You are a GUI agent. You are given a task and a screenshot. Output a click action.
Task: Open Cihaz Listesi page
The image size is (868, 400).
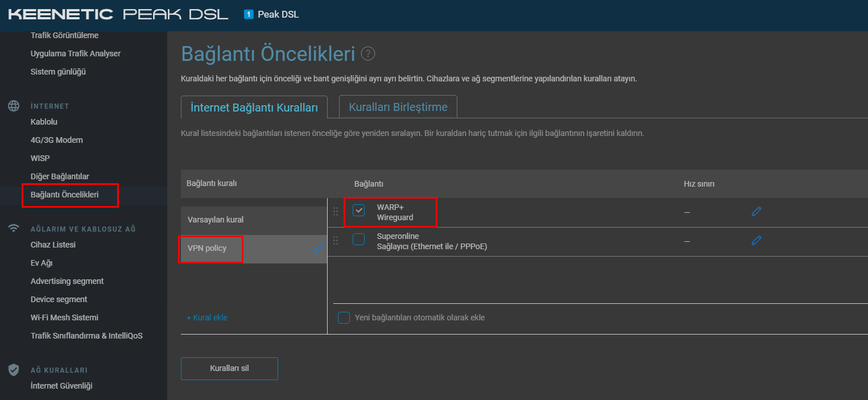[53, 245]
